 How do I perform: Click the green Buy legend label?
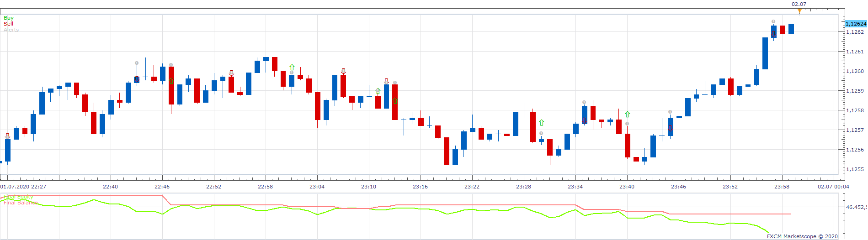pos(9,18)
